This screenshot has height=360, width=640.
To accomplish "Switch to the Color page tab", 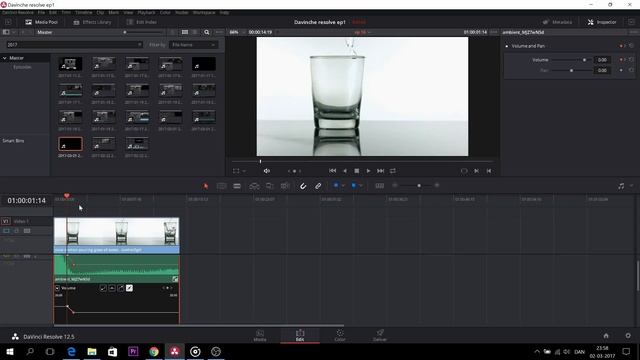I will pos(340,335).
